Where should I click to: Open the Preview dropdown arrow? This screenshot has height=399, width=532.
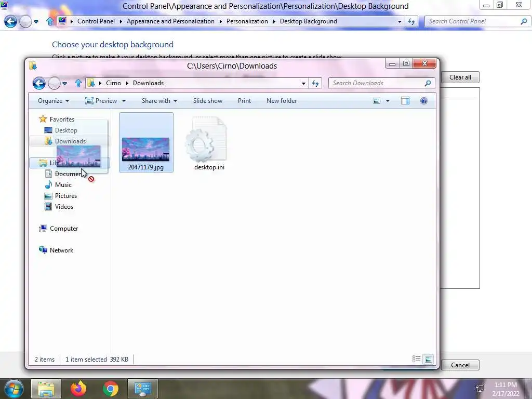click(124, 101)
